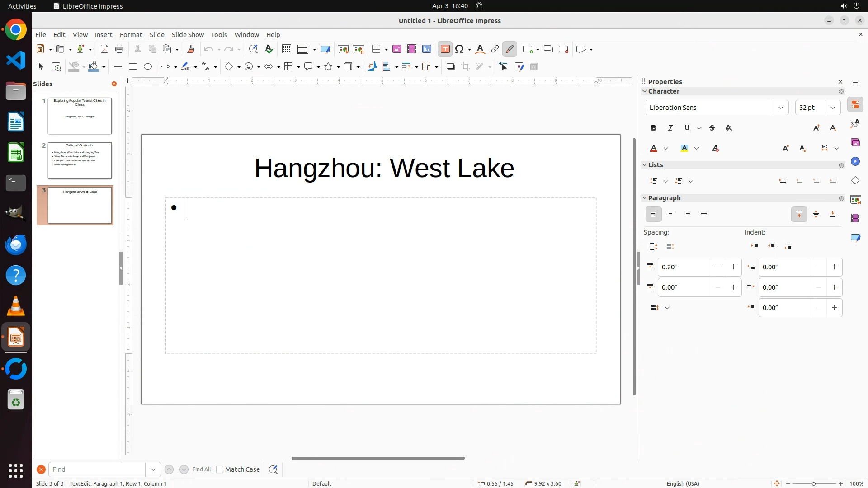Open the font size dropdown

(x=833, y=108)
